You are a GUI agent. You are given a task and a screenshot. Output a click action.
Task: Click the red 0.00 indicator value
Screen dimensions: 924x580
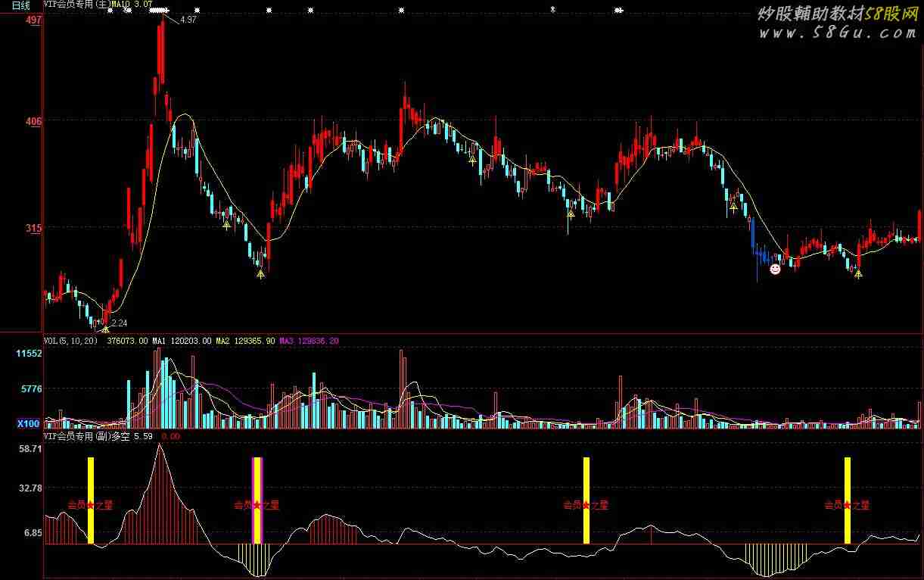[x=170, y=437]
